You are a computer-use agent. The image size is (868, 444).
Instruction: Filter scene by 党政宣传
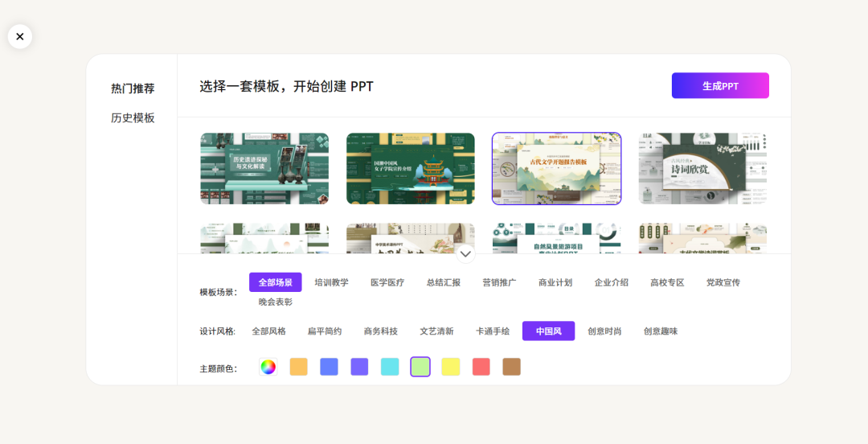[x=723, y=282]
